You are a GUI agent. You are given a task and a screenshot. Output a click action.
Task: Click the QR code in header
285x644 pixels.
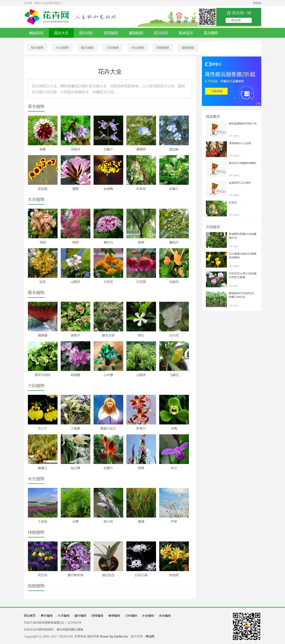point(207,17)
